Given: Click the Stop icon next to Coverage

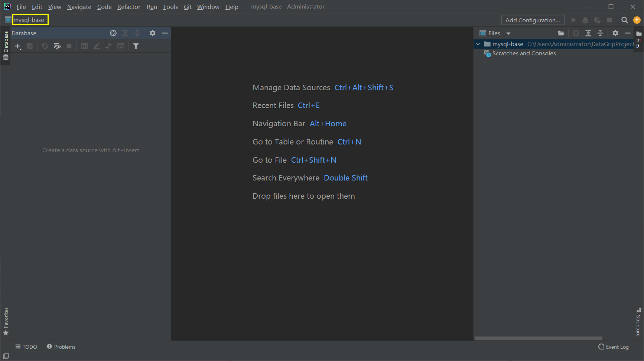Looking at the screenshot, I should pyautogui.click(x=609, y=20).
